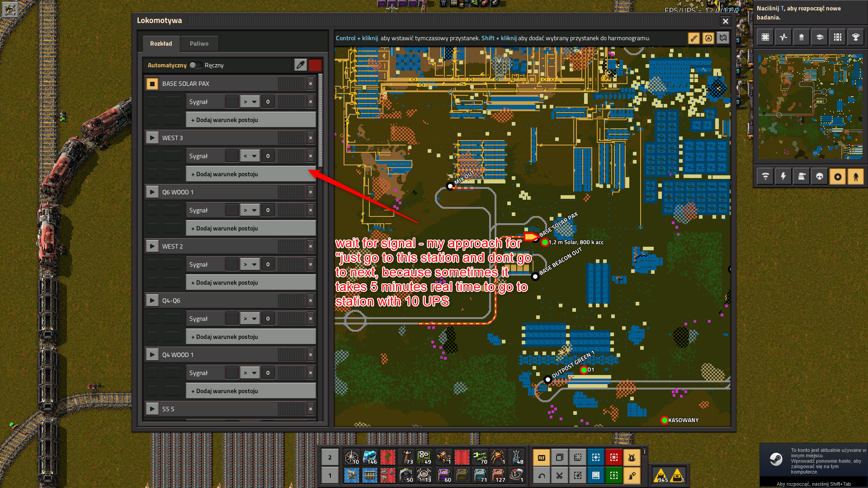Click the undo arrow shortcut
Image resolution: width=868 pixels, height=488 pixels.
(x=541, y=475)
